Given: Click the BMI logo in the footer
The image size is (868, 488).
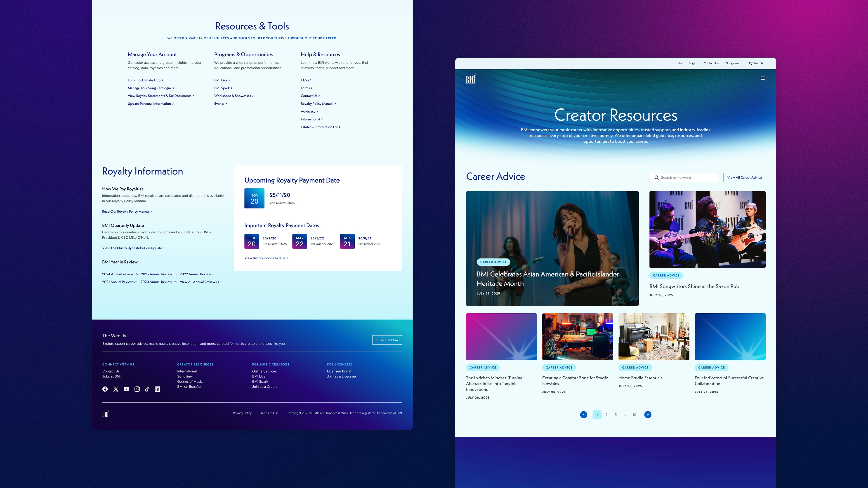Looking at the screenshot, I should click(x=106, y=414).
